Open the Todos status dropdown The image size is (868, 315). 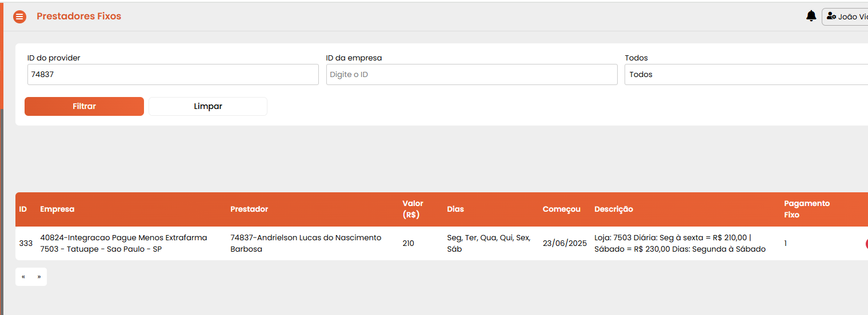(x=746, y=74)
